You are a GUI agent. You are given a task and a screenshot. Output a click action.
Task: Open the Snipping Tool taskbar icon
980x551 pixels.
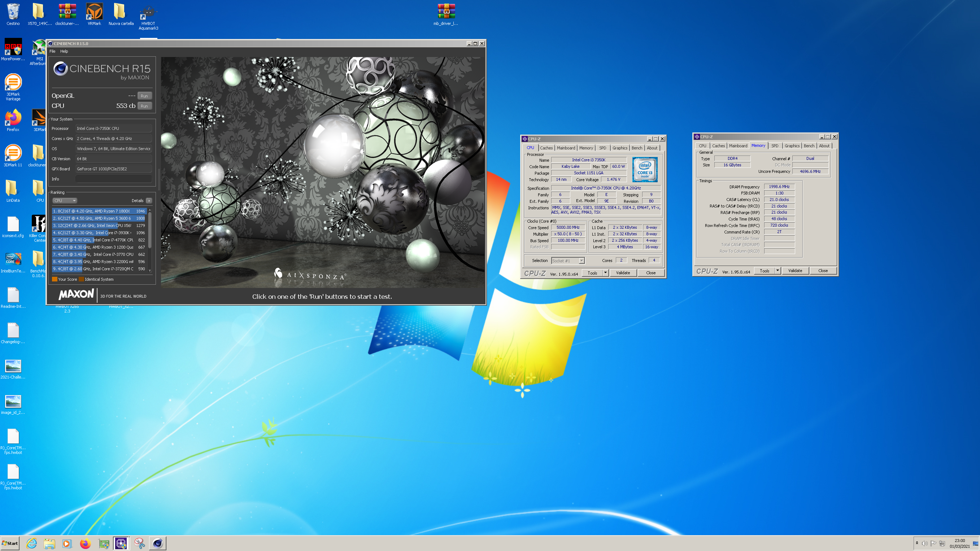[140, 543]
